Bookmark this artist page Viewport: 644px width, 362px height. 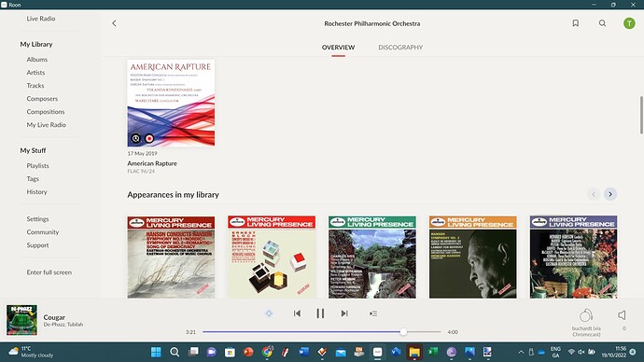(x=576, y=23)
